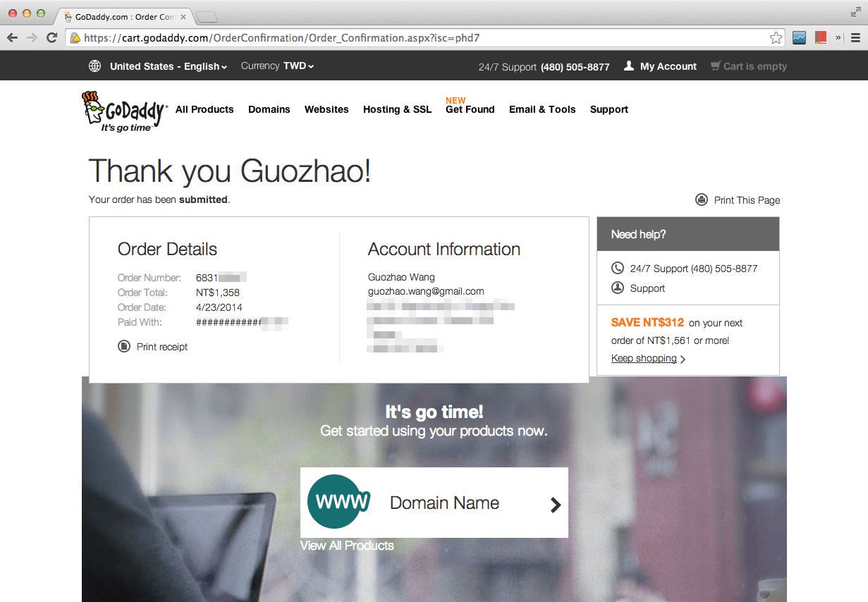
Task: Reload the page in browser
Action: coord(51,38)
